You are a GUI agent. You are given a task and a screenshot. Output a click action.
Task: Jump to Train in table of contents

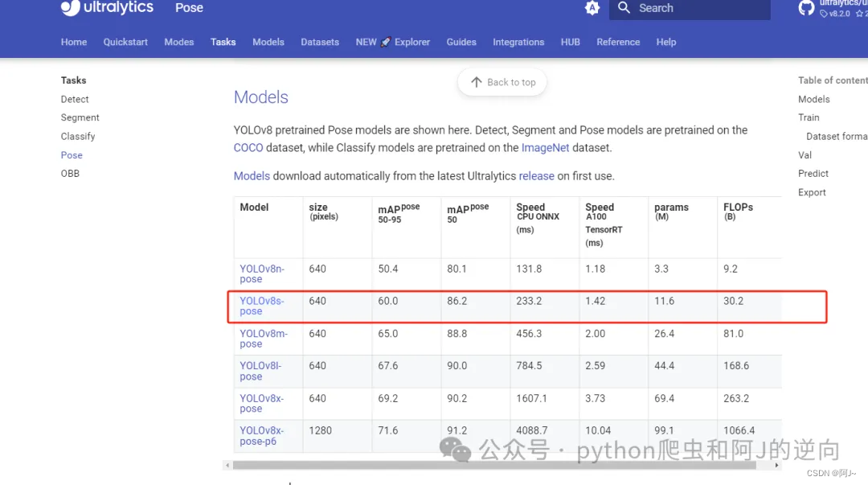[x=809, y=117]
